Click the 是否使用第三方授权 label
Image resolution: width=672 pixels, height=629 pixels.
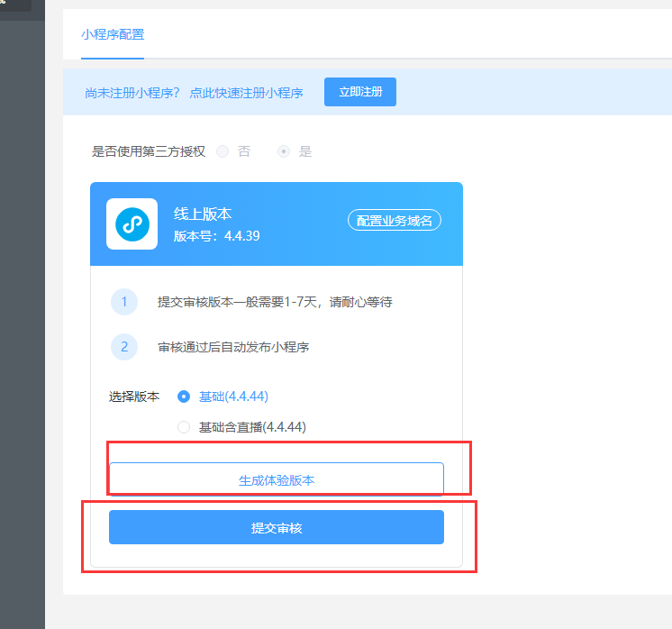point(149,151)
